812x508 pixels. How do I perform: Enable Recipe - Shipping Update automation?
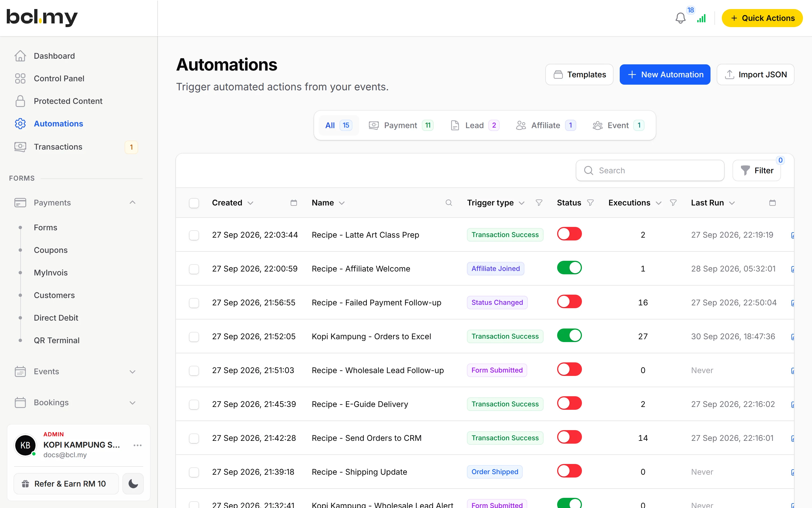click(569, 471)
